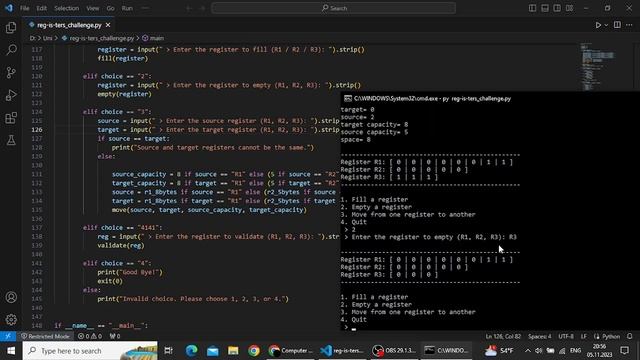Open the Windows Start menu
Viewport: 640px width, 360px height.
click(11, 351)
